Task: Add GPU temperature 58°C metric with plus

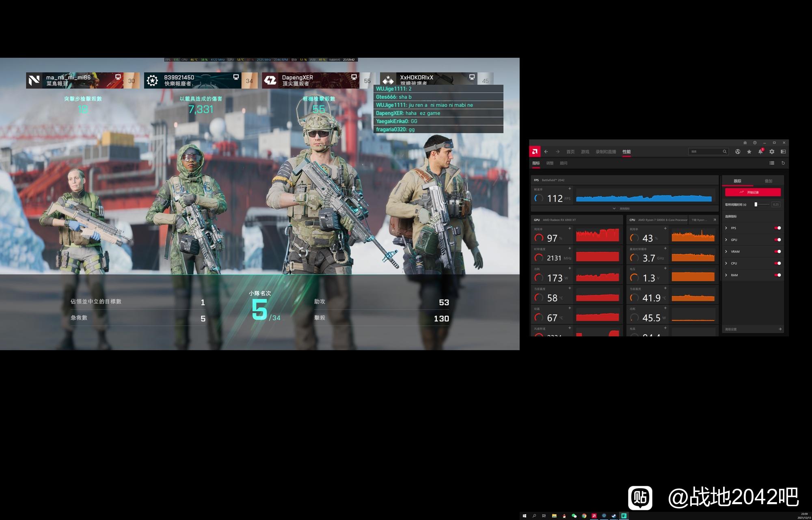Action: [570, 288]
